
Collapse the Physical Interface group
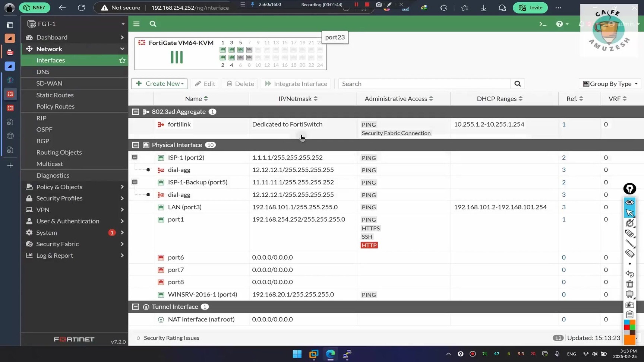click(136, 145)
